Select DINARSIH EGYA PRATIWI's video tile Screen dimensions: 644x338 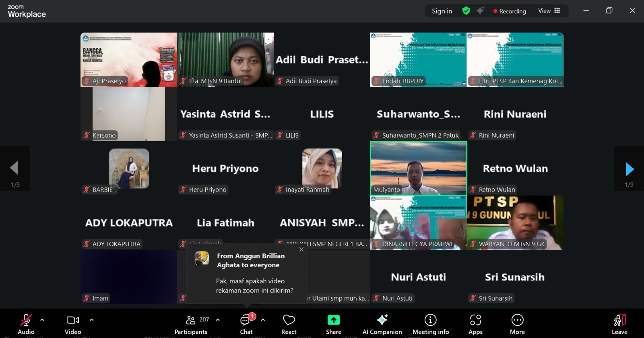pyautogui.click(x=419, y=223)
